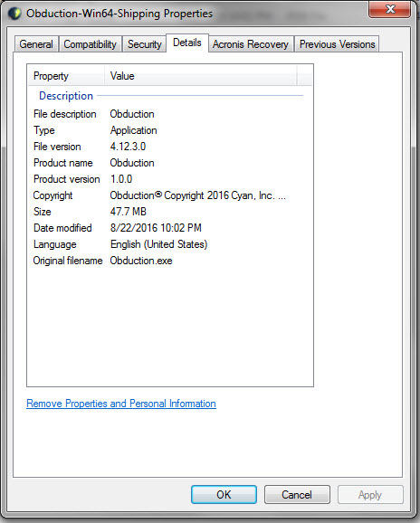
Task: Select Product version value 1.0.0
Action: pos(121,179)
